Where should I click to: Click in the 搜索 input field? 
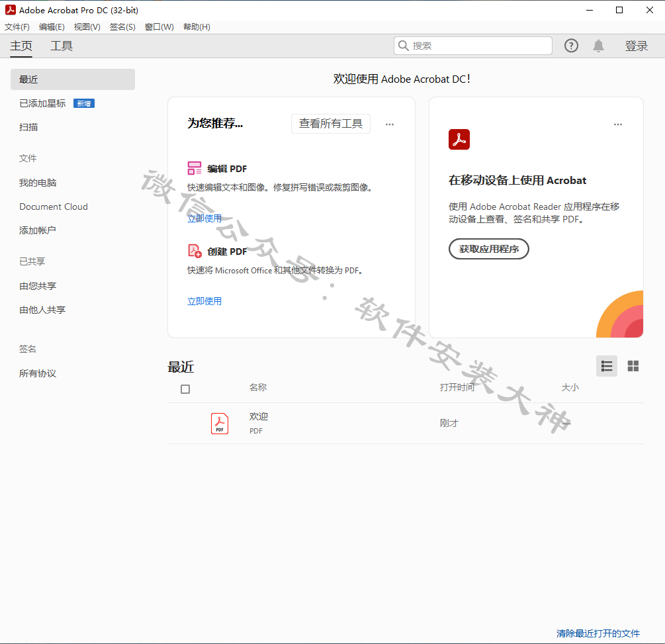pyautogui.click(x=473, y=46)
